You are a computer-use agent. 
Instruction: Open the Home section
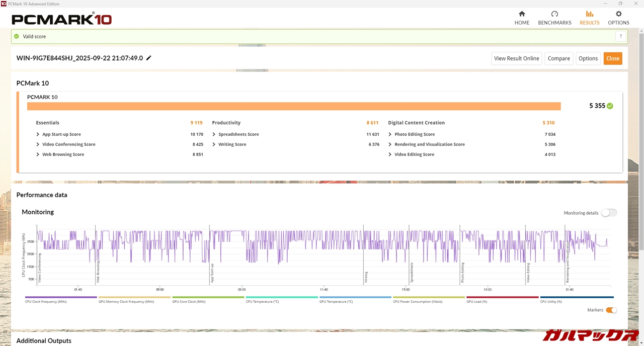(522, 18)
